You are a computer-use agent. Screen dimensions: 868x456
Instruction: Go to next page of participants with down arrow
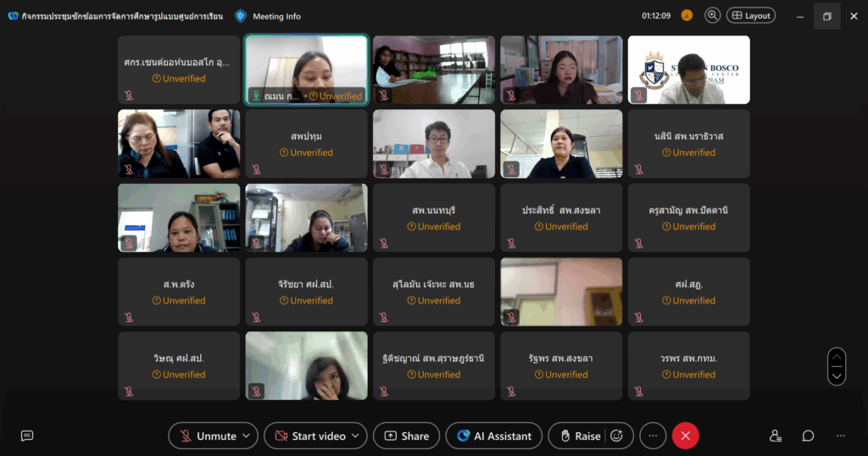(837, 375)
